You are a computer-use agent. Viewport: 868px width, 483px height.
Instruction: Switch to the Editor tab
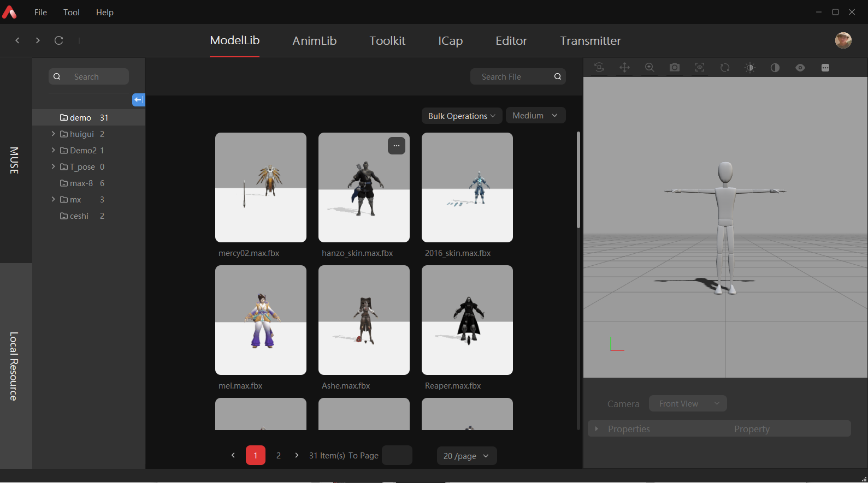pos(511,41)
